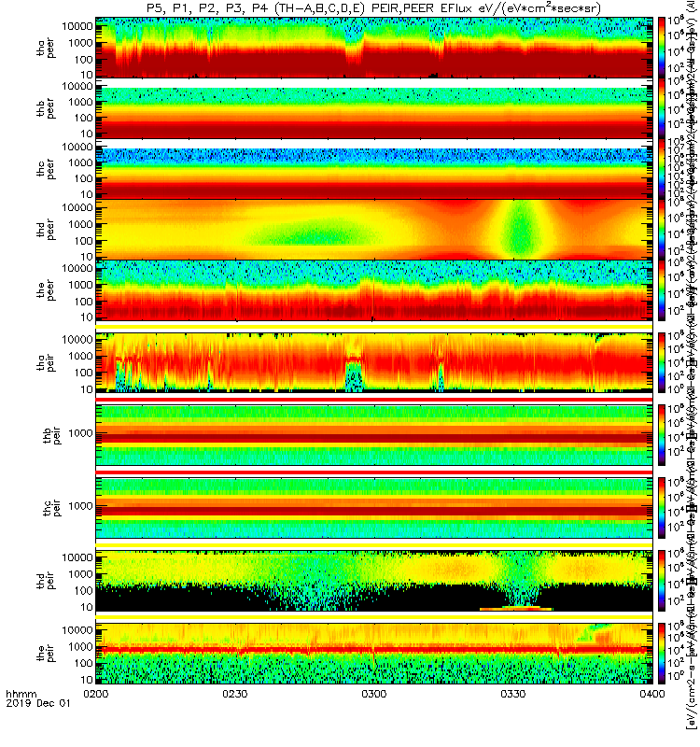700x747 pixels.
Task: Click inside the thc peer spectrogram
Action: coord(374,169)
